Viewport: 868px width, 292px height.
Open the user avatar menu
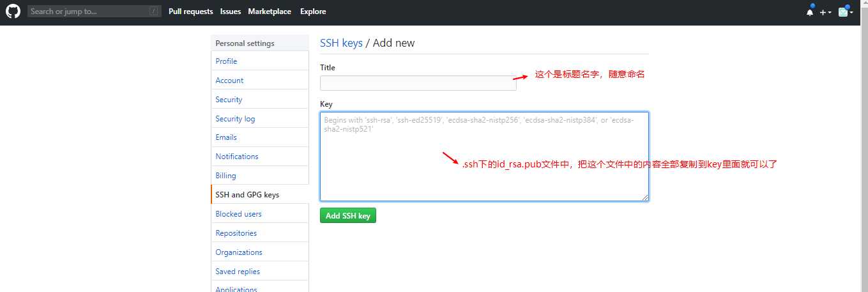pyautogui.click(x=846, y=12)
